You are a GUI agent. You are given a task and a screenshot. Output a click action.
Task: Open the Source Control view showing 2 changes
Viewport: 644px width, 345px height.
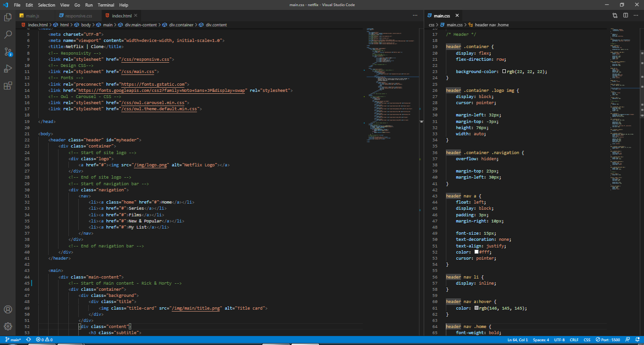click(x=8, y=51)
